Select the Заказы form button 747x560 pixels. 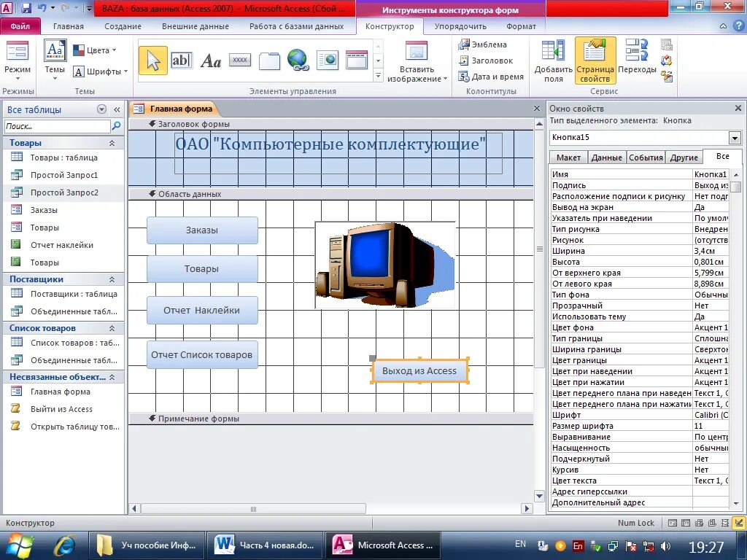click(x=202, y=230)
